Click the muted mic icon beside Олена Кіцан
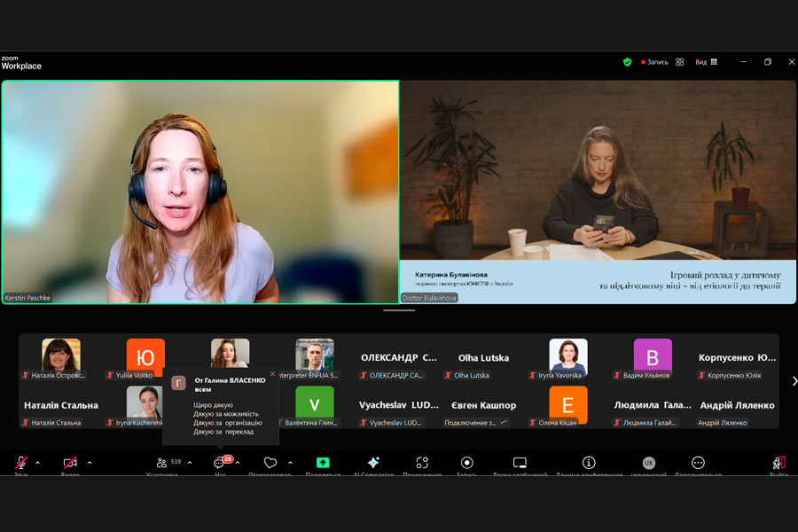This screenshot has height=532, width=798. click(x=532, y=423)
